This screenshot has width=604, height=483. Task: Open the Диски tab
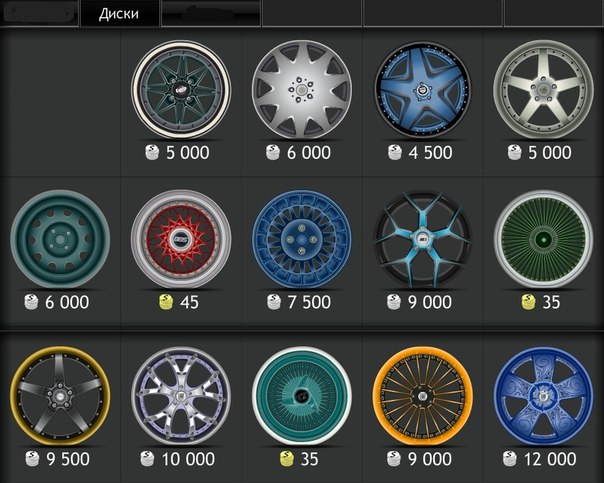119,14
